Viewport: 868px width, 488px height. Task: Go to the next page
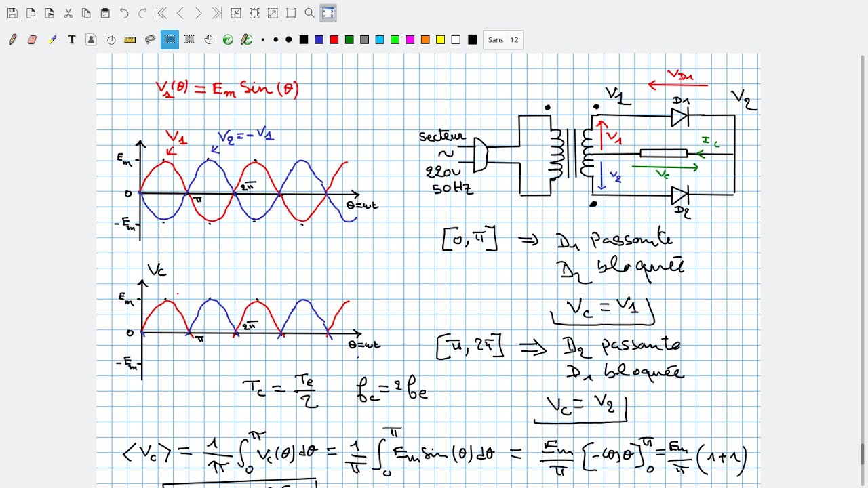tap(198, 13)
